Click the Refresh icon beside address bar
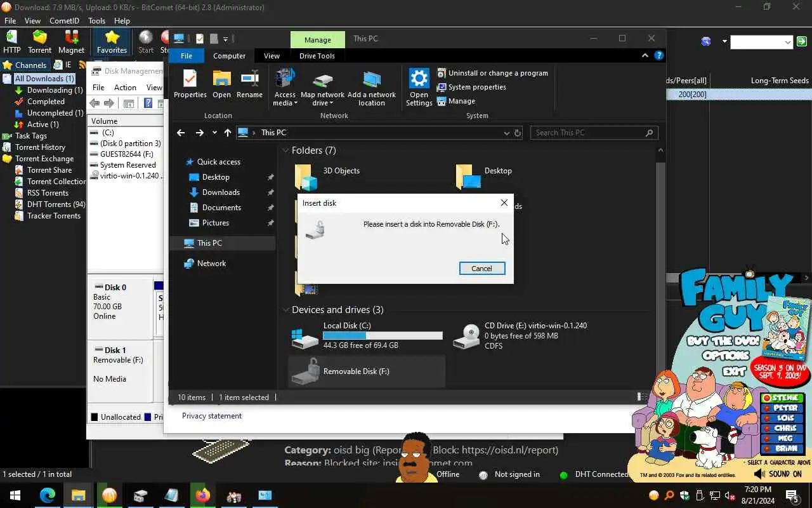The height and width of the screenshot is (508, 812). coord(518,133)
